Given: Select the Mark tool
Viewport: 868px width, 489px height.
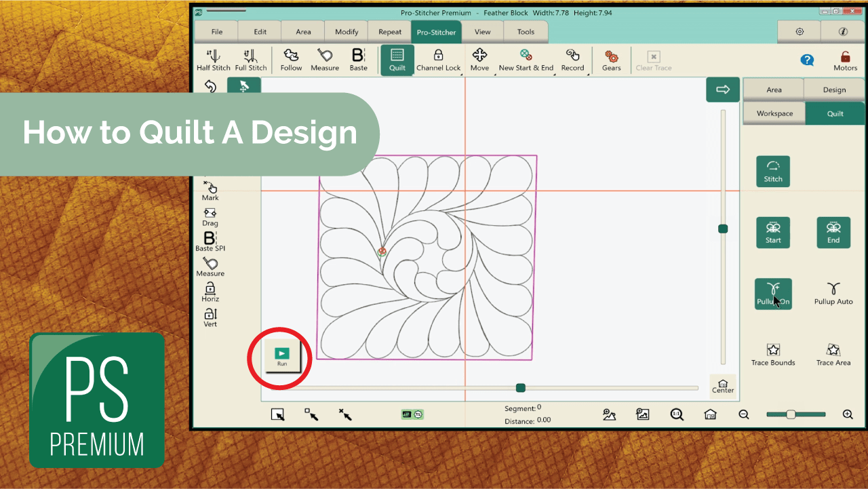Looking at the screenshot, I should pyautogui.click(x=210, y=191).
